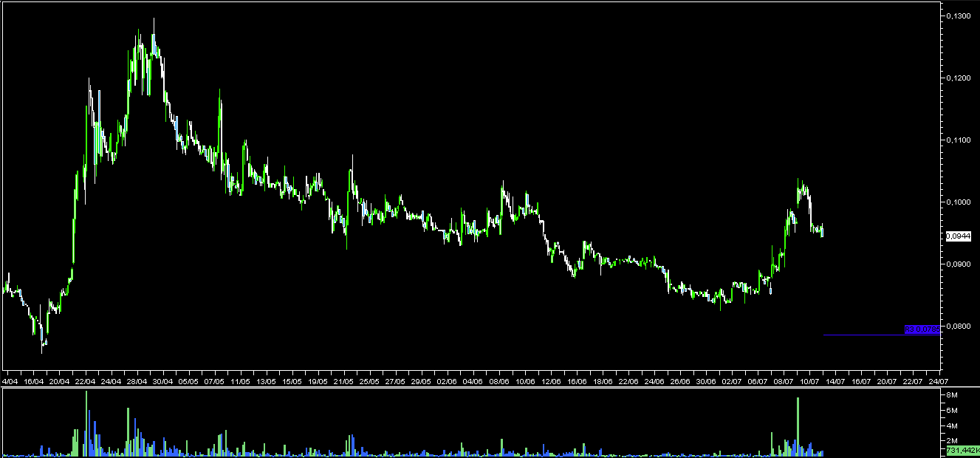Click the 02/06 date label
The height and width of the screenshot is (458, 980).
click(447, 382)
